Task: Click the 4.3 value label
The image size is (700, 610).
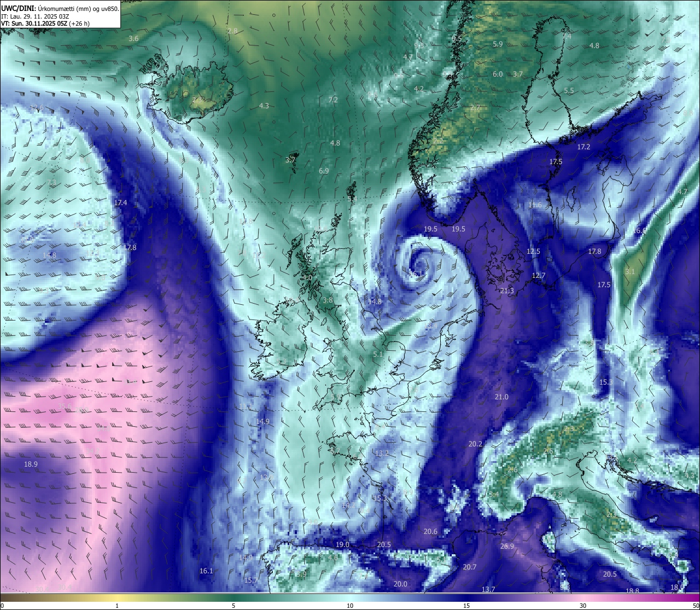Action: pos(264,106)
